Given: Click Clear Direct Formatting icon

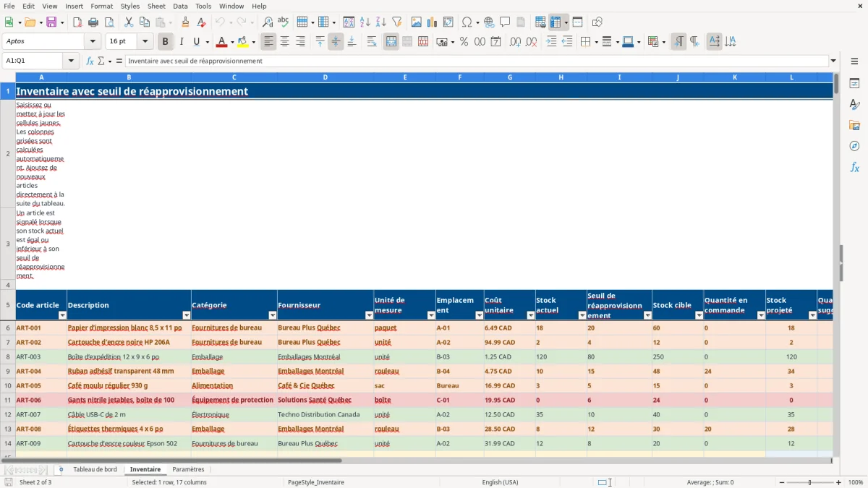Looking at the screenshot, I should 201,22.
